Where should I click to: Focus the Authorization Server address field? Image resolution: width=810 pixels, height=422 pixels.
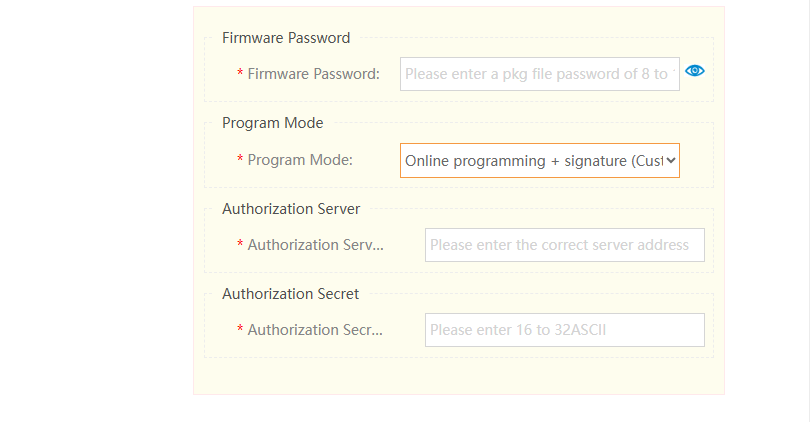point(565,245)
